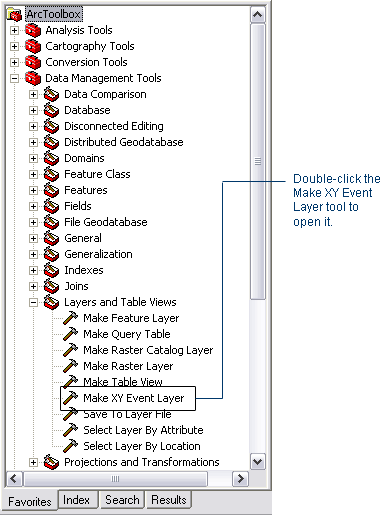Expand the Cartography Tools node
Image resolution: width=385 pixels, height=516 pixels.
coord(14,46)
